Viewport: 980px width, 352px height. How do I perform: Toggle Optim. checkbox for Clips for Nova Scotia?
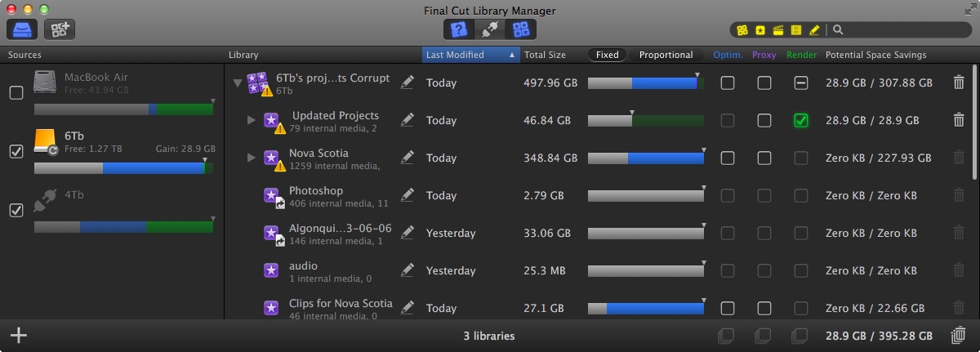point(727,308)
